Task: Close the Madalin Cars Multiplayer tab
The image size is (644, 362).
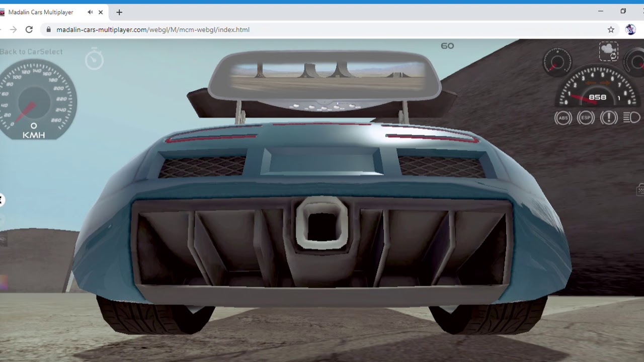Action: pyautogui.click(x=101, y=12)
